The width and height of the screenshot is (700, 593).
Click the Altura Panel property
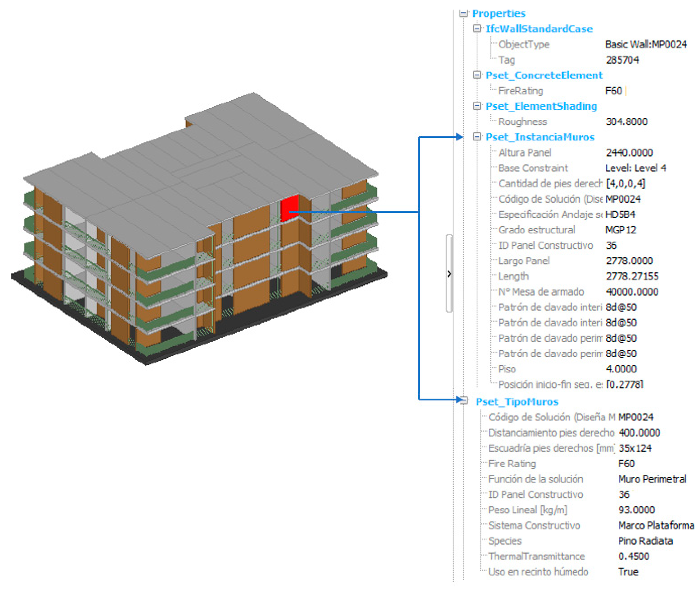click(525, 153)
